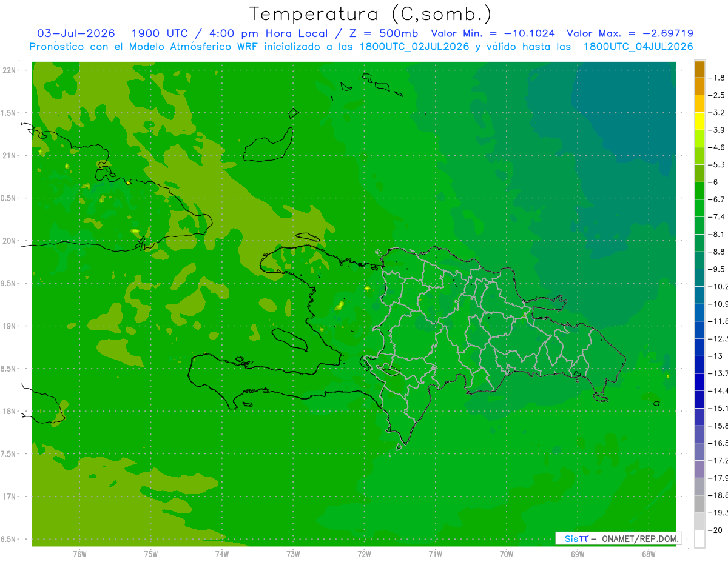The width and height of the screenshot is (728, 562).
Task: Select the date text '03-Jul-2026'
Action: coord(76,33)
